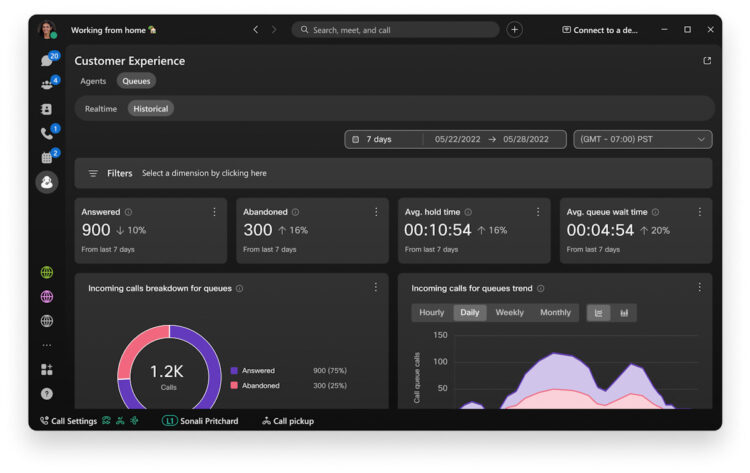750x473 pixels.
Task: Open the Answered card options menu
Action: (x=214, y=212)
